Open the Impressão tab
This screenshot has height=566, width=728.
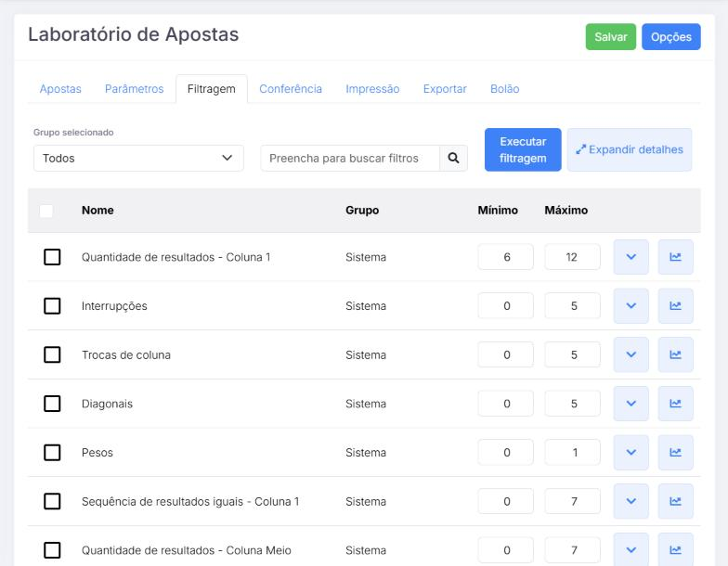pyautogui.click(x=372, y=89)
